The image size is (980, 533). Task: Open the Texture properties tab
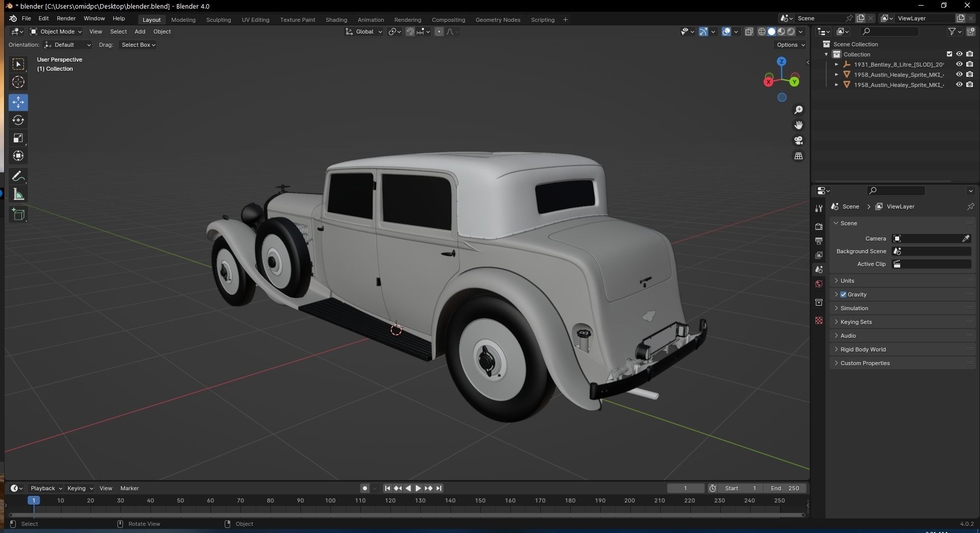pos(819,320)
